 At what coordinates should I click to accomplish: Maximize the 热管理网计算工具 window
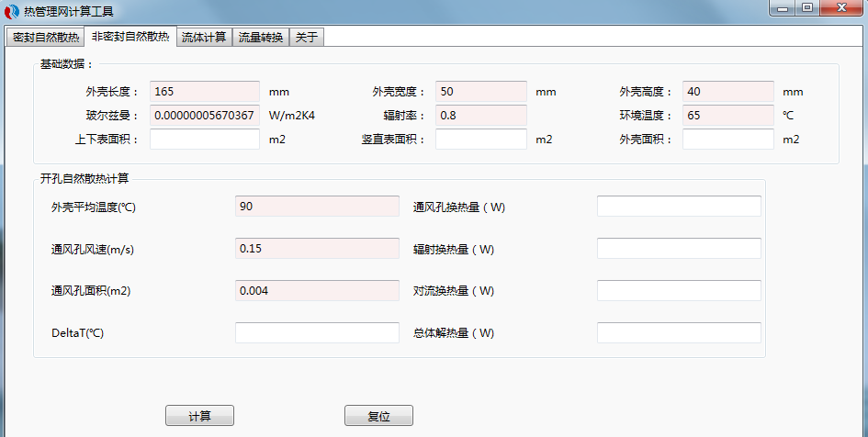tap(807, 7)
